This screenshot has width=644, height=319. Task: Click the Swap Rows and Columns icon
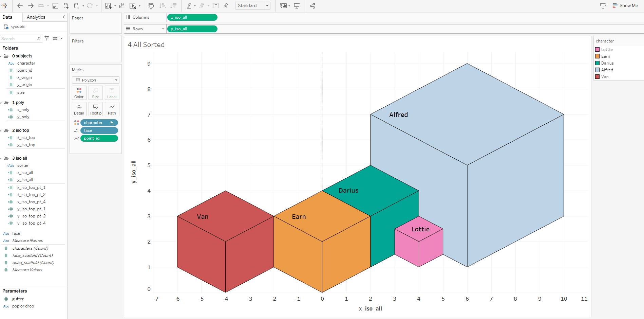point(151,6)
